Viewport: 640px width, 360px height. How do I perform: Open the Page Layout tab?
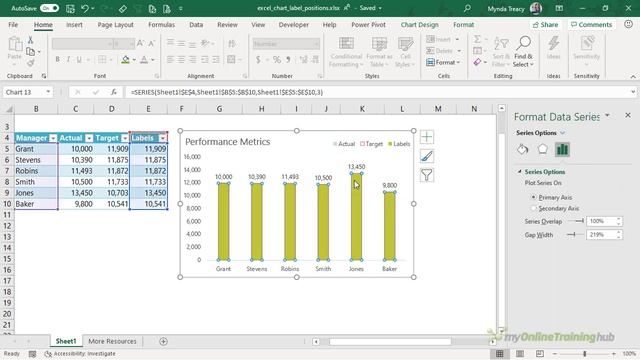(116, 24)
